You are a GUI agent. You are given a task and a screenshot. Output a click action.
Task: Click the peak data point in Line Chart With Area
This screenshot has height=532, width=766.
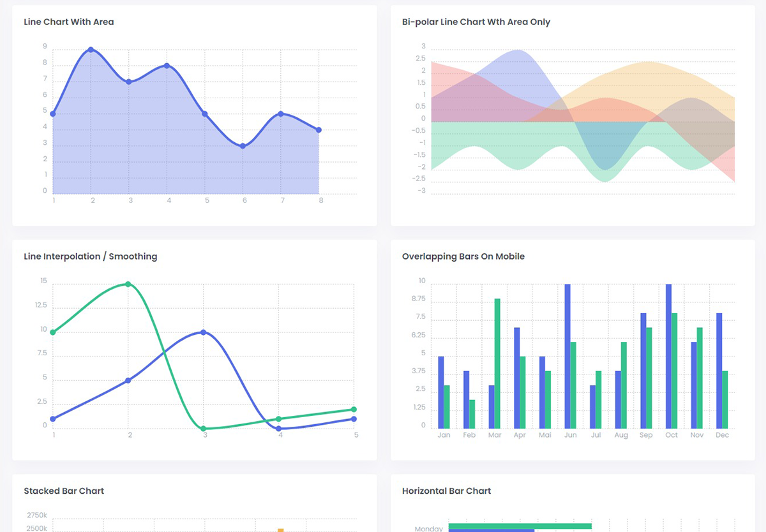[91, 50]
